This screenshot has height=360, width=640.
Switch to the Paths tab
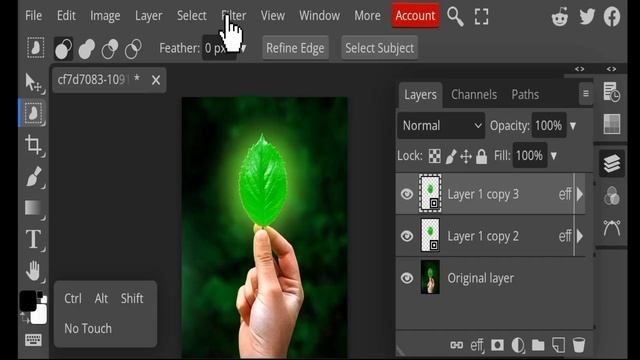525,95
